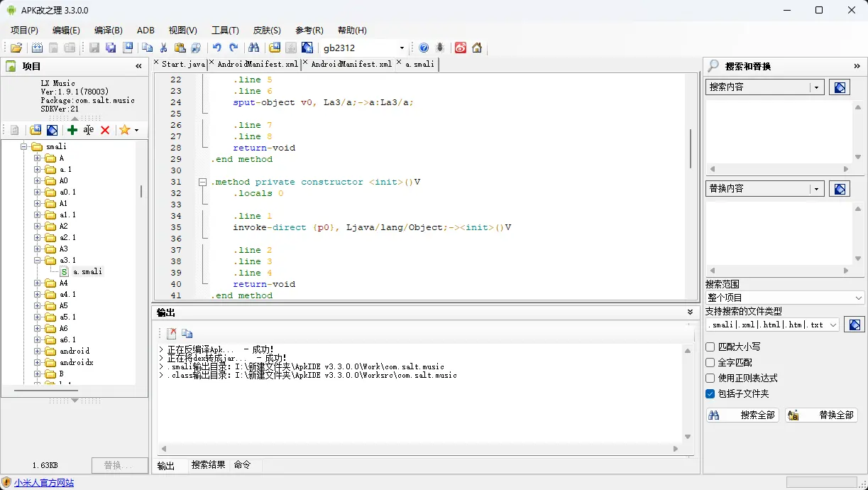Add a new item with the green plus

(x=72, y=130)
